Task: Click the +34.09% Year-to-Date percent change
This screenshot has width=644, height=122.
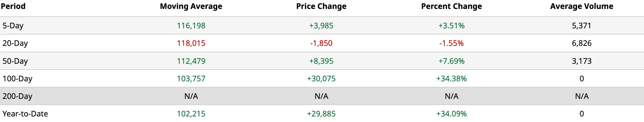Action: coord(452,114)
